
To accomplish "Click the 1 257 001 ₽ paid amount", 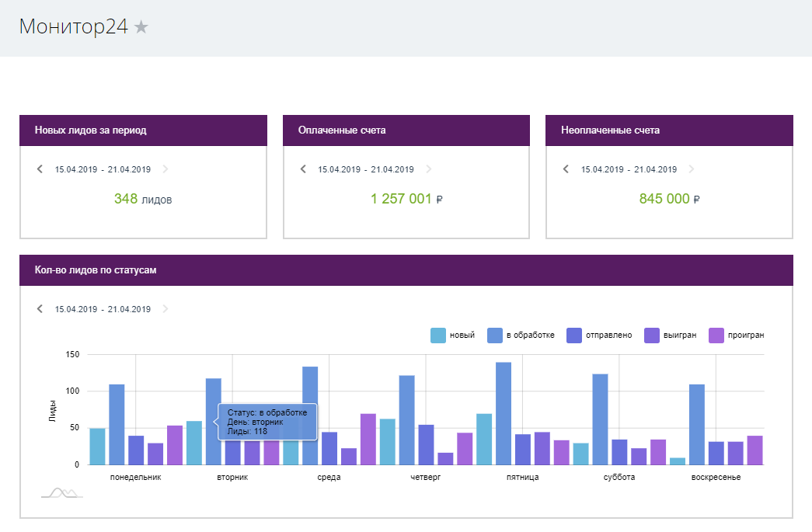I will [x=406, y=199].
